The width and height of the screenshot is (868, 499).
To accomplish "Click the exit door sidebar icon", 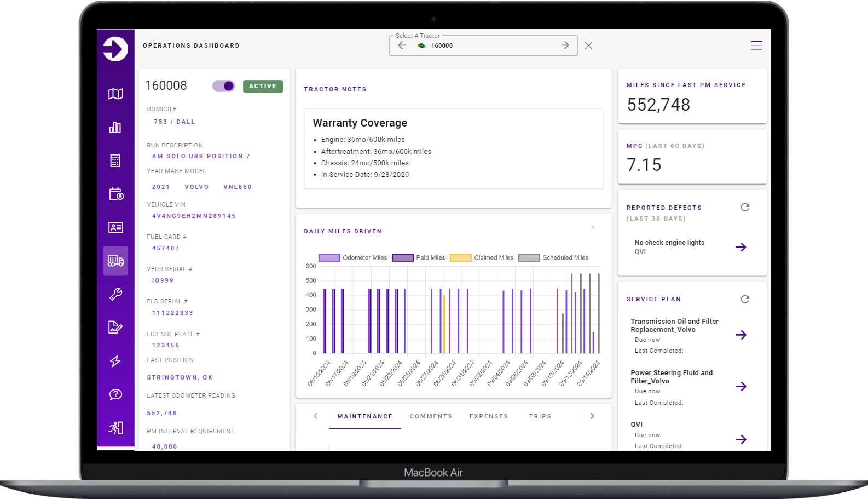I will point(115,428).
